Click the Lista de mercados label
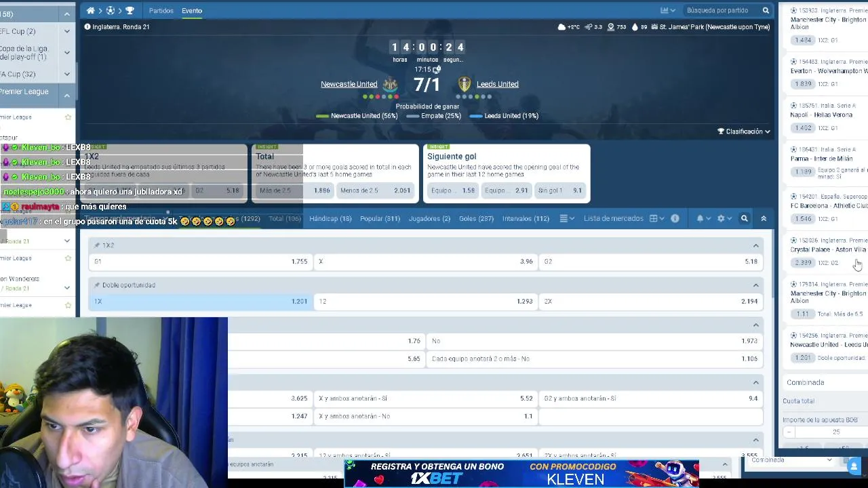This screenshot has height=488, width=868. (613, 219)
